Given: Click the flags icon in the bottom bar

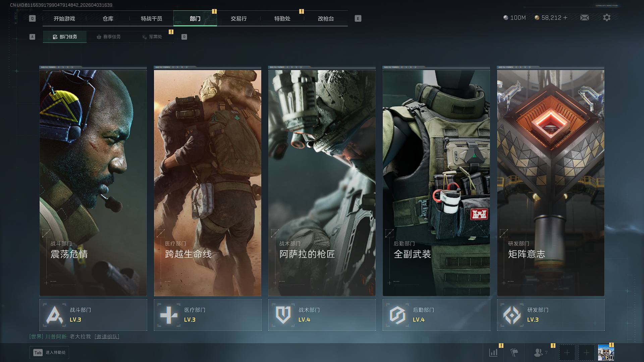Looking at the screenshot, I should tap(514, 352).
